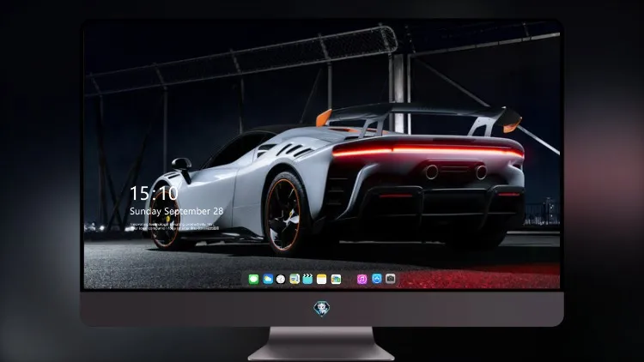
Task: Open the Camera app in dock
Action: [391, 279]
